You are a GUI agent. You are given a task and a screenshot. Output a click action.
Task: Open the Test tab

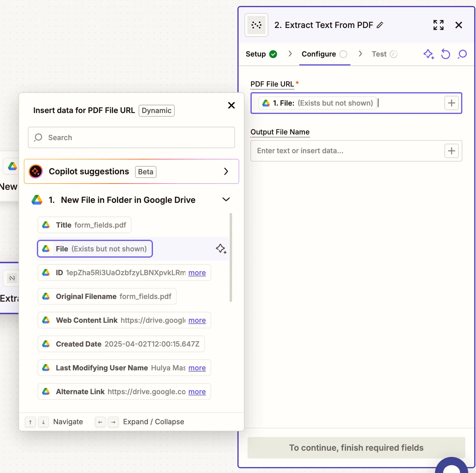click(384, 54)
